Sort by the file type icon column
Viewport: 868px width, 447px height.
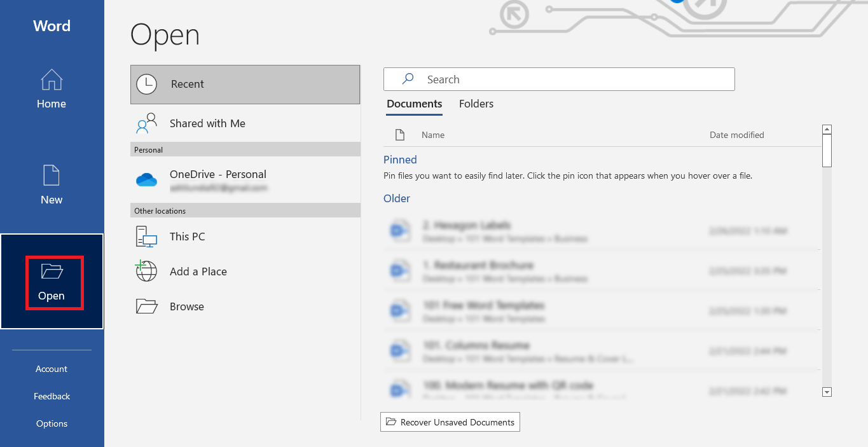[400, 135]
